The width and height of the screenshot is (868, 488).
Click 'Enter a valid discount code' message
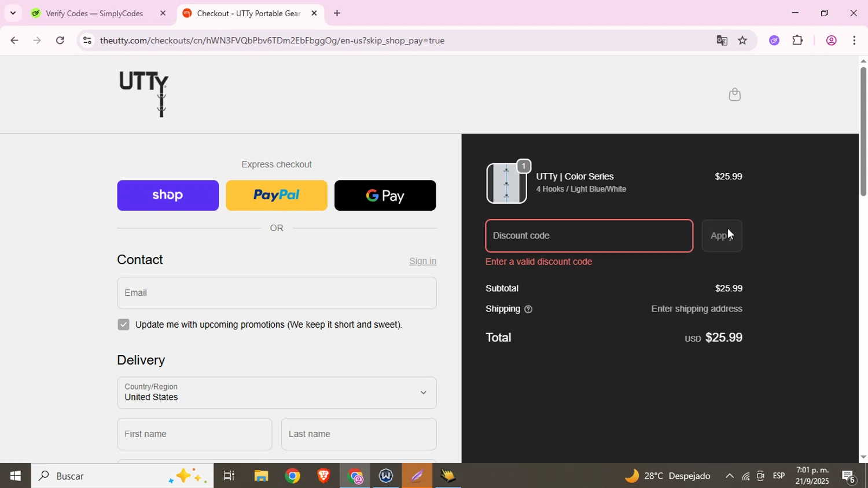(539, 262)
